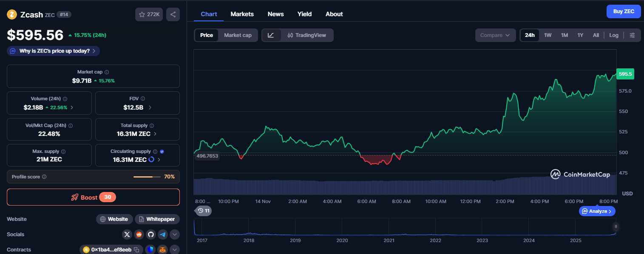
Task: Click the Max. supply info icon
Action: pyautogui.click(x=63, y=152)
